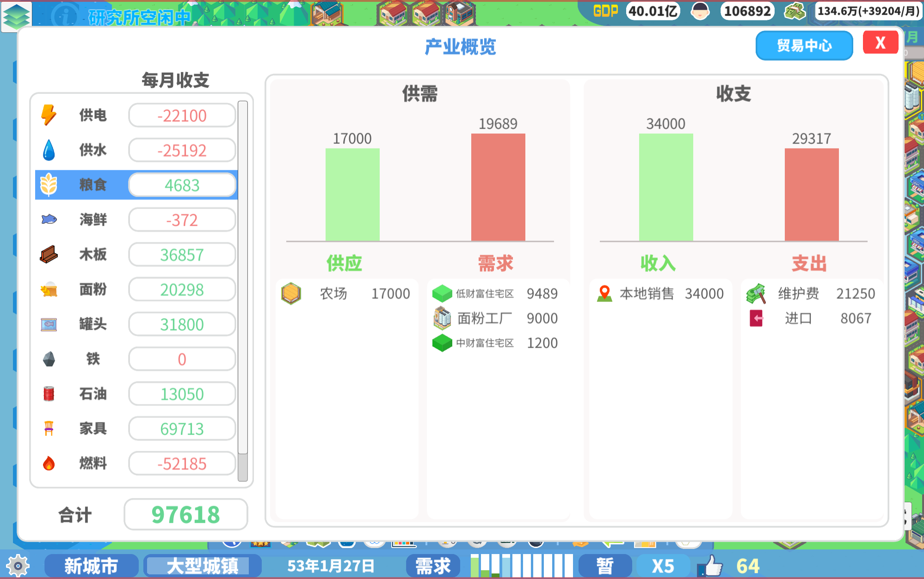Close the 产业概览 panel
The height and width of the screenshot is (579, 924).
(881, 43)
